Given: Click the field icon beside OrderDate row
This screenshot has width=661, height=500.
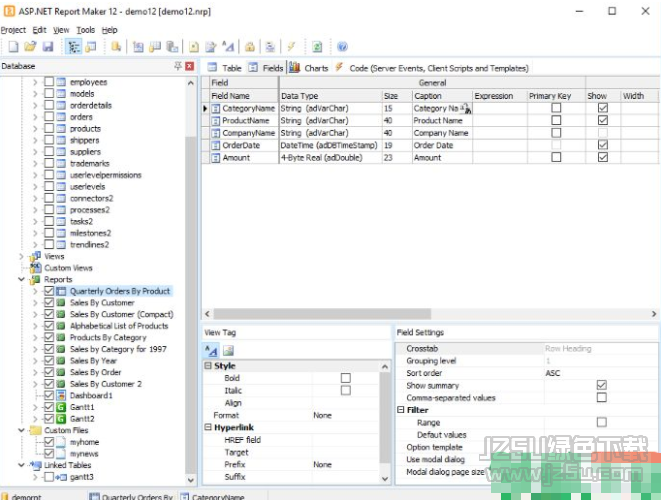Looking at the screenshot, I should click(216, 145).
